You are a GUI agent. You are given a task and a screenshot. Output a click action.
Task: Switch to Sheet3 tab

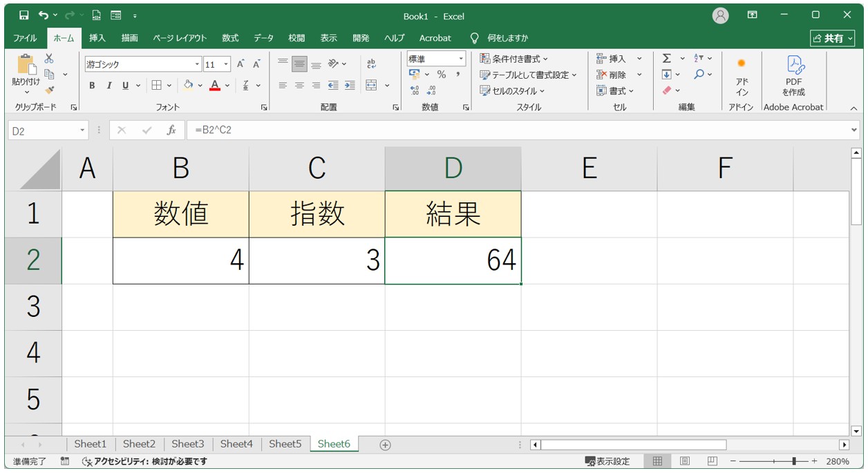pyautogui.click(x=188, y=444)
